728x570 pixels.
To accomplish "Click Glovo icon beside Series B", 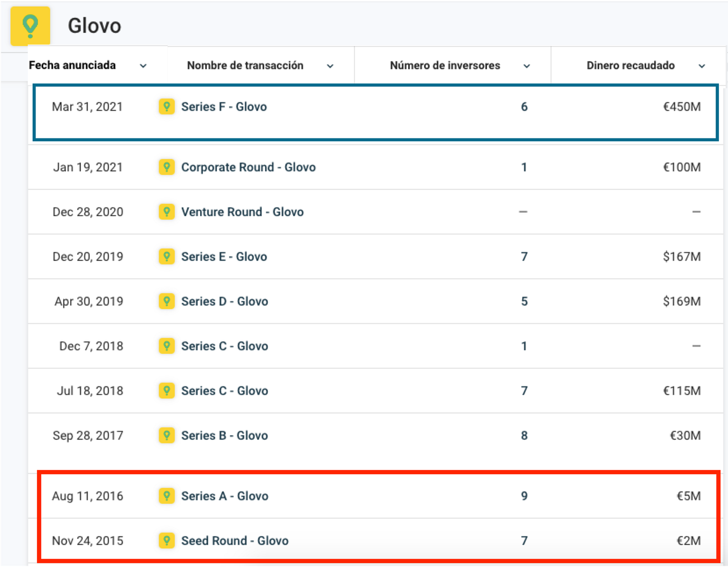I will click(166, 435).
